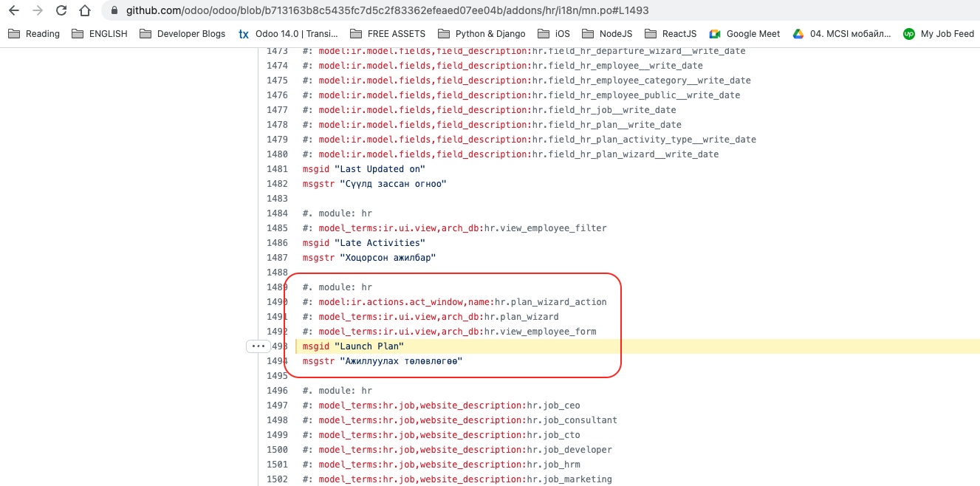
Task: Click the grayed forward navigation arrow
Action: pos(38,11)
